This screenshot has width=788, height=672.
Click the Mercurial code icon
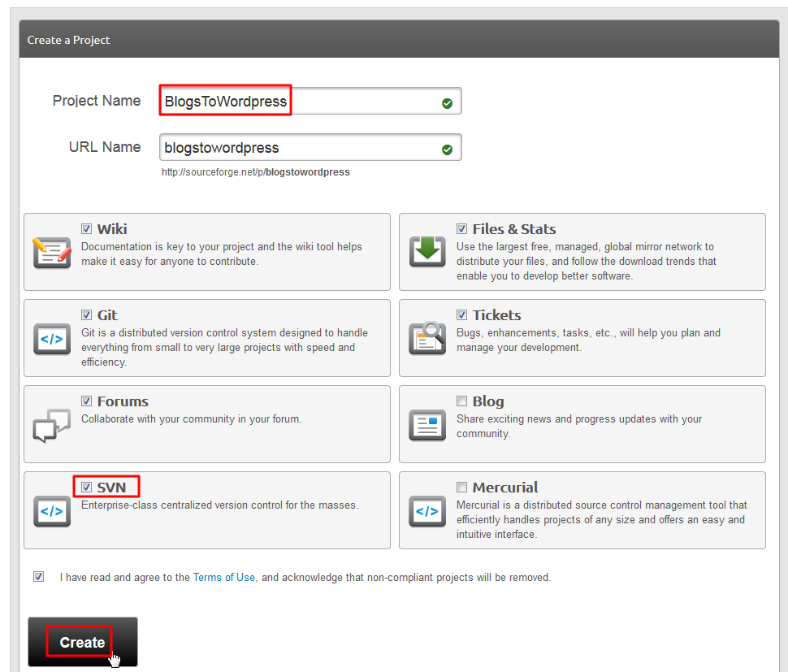(x=427, y=511)
